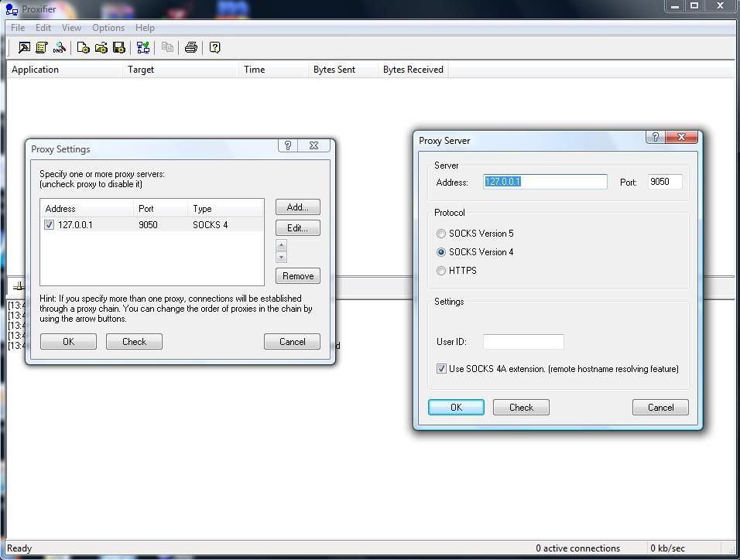Click the help button on Proxy Settings title bar
This screenshot has width=740, height=560.
coord(288,145)
